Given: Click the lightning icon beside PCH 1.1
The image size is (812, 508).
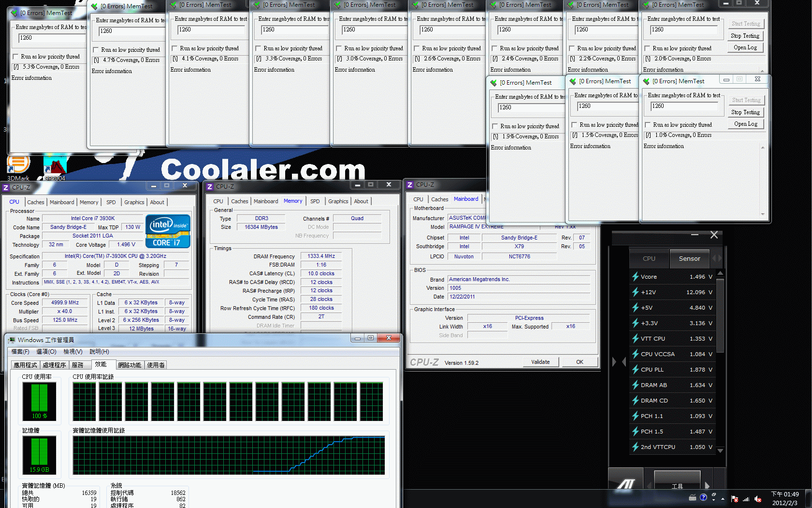Looking at the screenshot, I should pyautogui.click(x=636, y=416).
